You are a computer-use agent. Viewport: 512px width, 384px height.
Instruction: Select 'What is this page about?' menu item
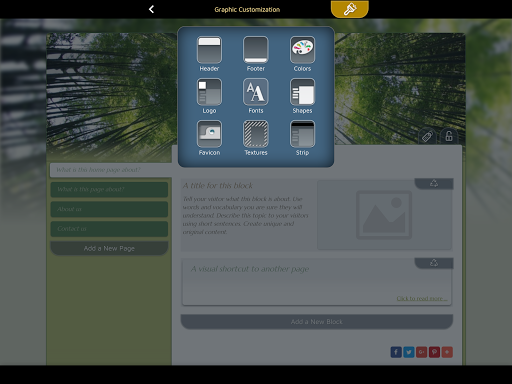click(x=109, y=190)
